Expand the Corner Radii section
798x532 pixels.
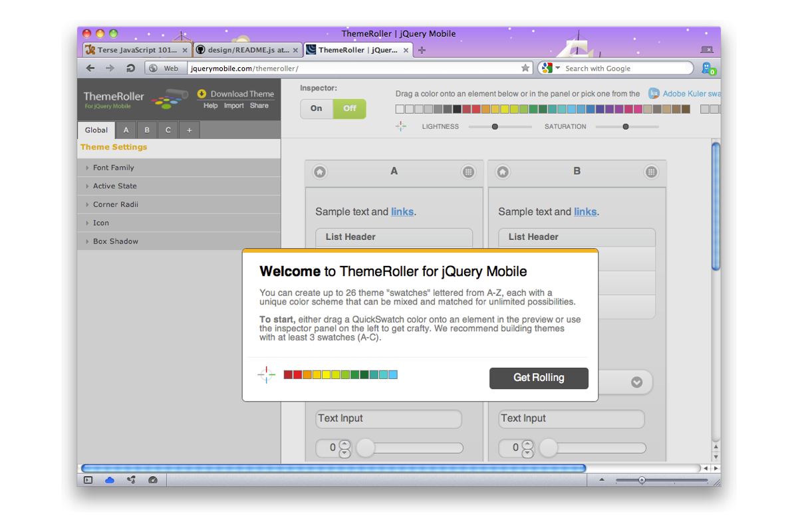click(x=179, y=205)
